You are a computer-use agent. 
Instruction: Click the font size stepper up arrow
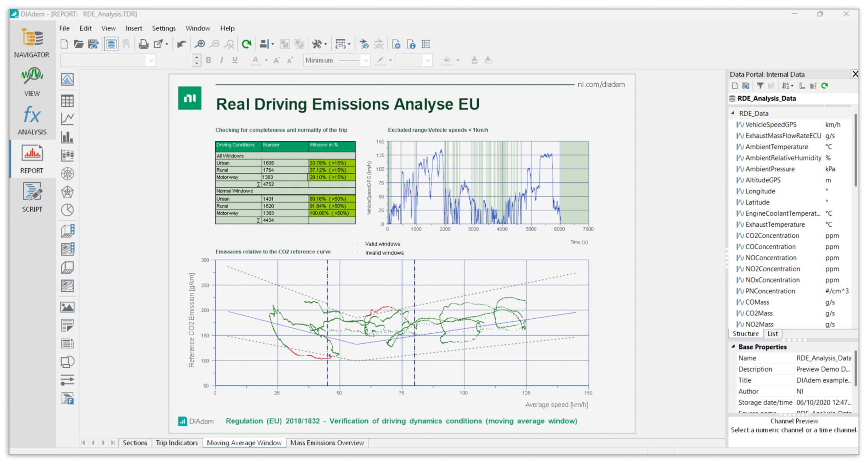tap(197, 58)
